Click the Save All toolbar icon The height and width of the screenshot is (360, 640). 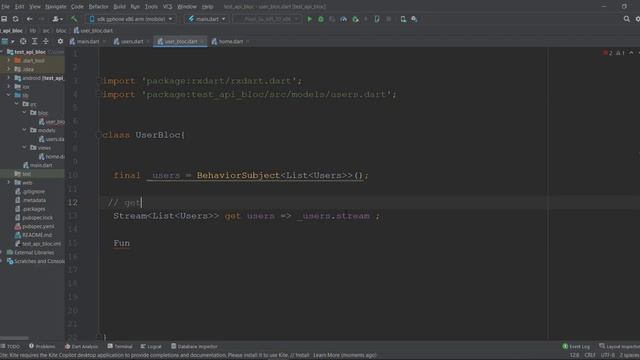(x=4, y=19)
